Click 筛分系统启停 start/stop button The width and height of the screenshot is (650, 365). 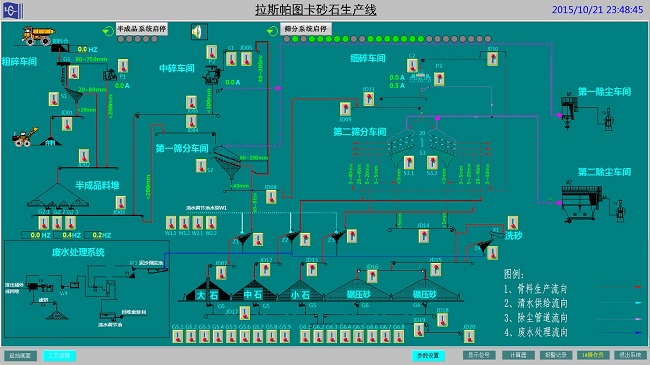pos(306,29)
